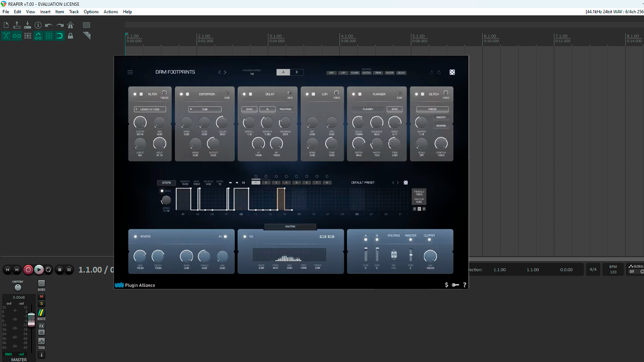Screen dimensions: 644x362
Task: Toggle the Glitch module power LED
Action: point(416,94)
